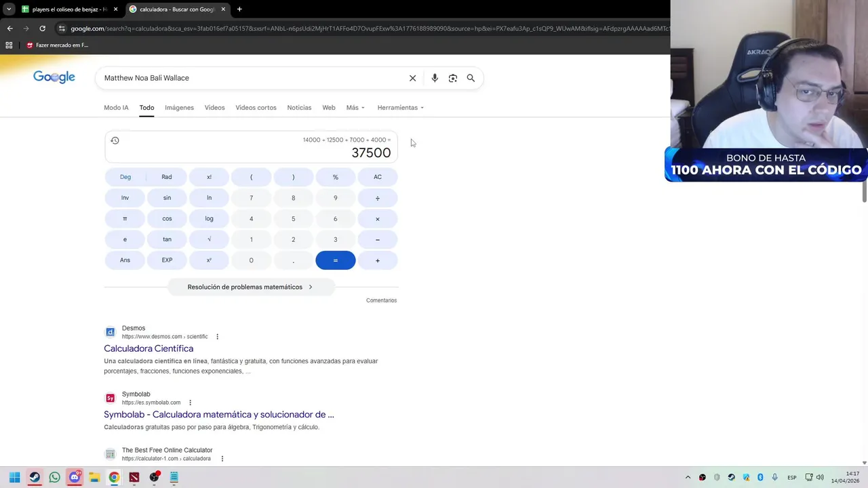The height and width of the screenshot is (488, 868).
Task: Start voice search with microphone icon
Action: [435, 78]
